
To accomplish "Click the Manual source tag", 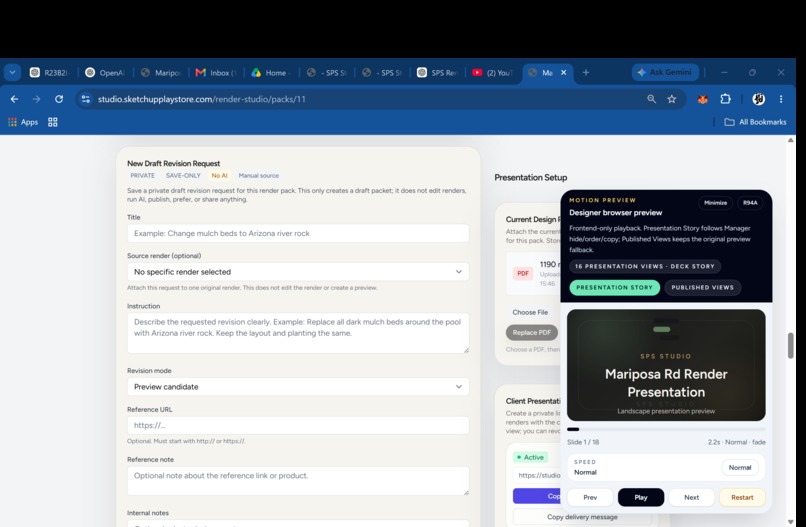I will (259, 175).
